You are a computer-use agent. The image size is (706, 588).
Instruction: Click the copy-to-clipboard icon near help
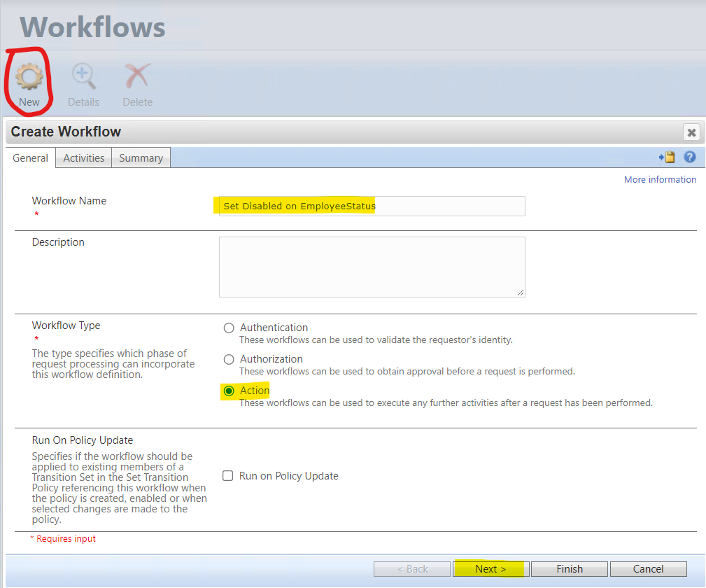667,157
